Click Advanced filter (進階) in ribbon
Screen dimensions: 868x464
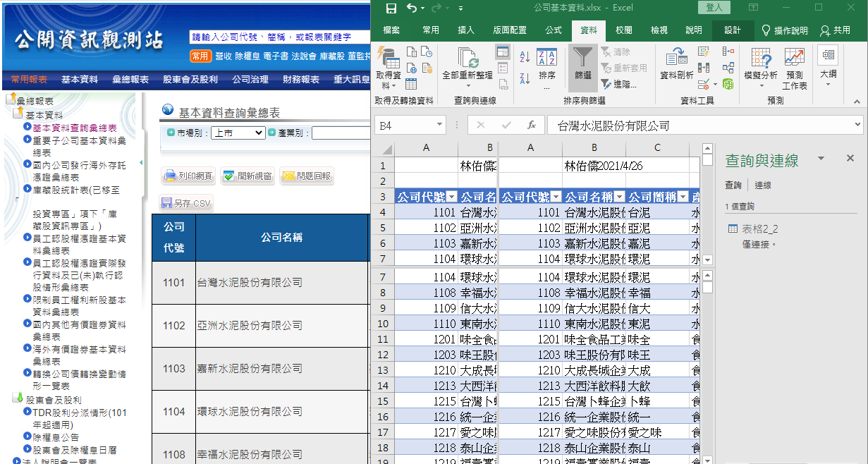click(x=618, y=84)
